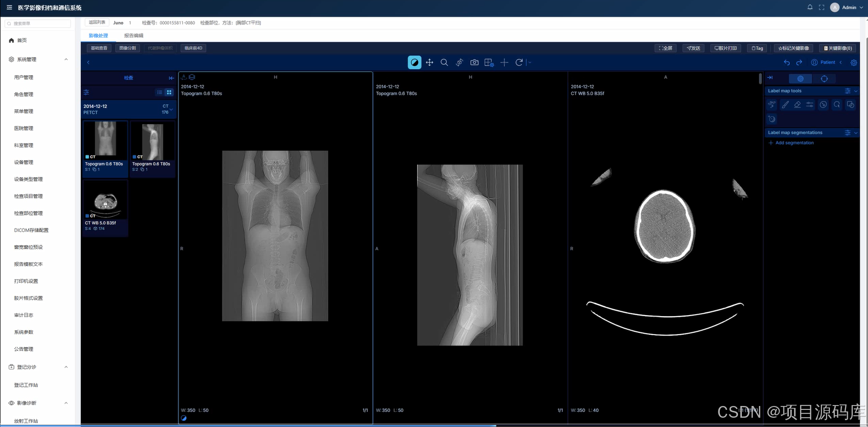Click the viewport grid vertical scrollbar
The image size is (868, 427).
coord(760,78)
